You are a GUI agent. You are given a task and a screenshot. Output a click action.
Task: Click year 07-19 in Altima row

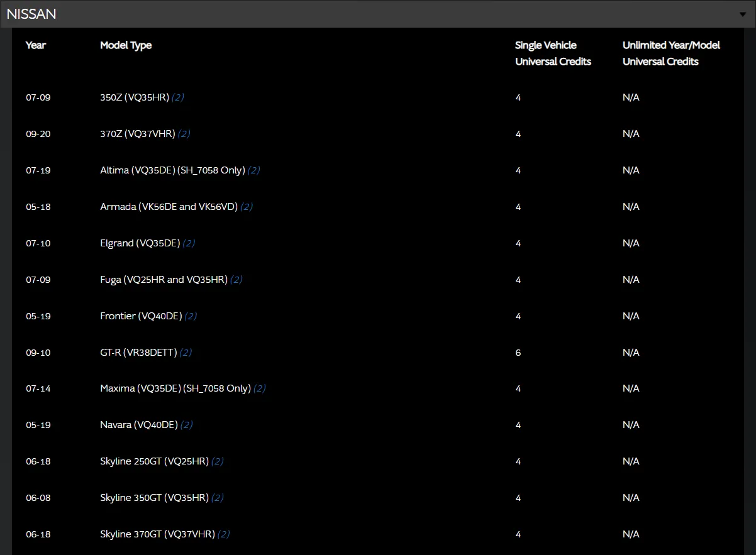38,170
